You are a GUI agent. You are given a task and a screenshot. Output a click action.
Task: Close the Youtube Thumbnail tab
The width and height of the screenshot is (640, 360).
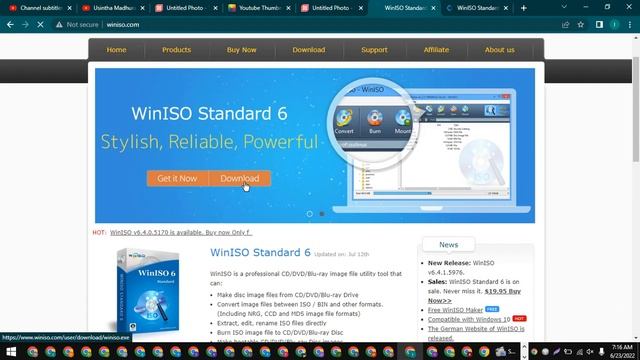click(x=288, y=8)
